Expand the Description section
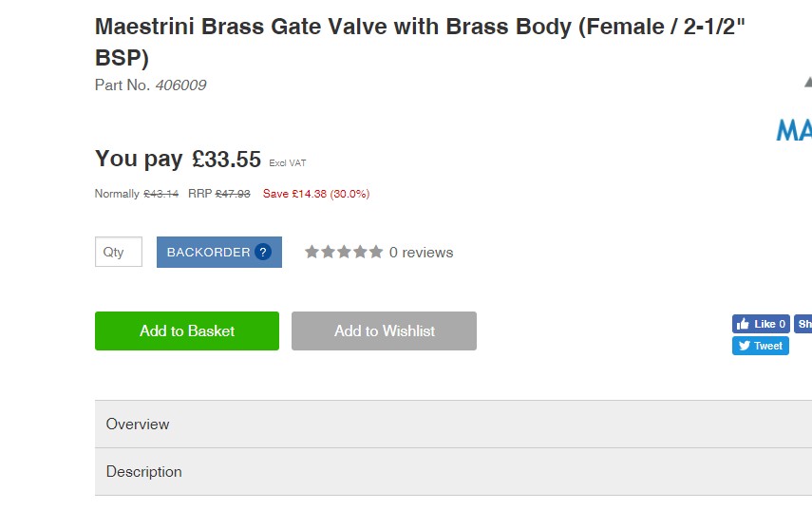 tap(453, 472)
